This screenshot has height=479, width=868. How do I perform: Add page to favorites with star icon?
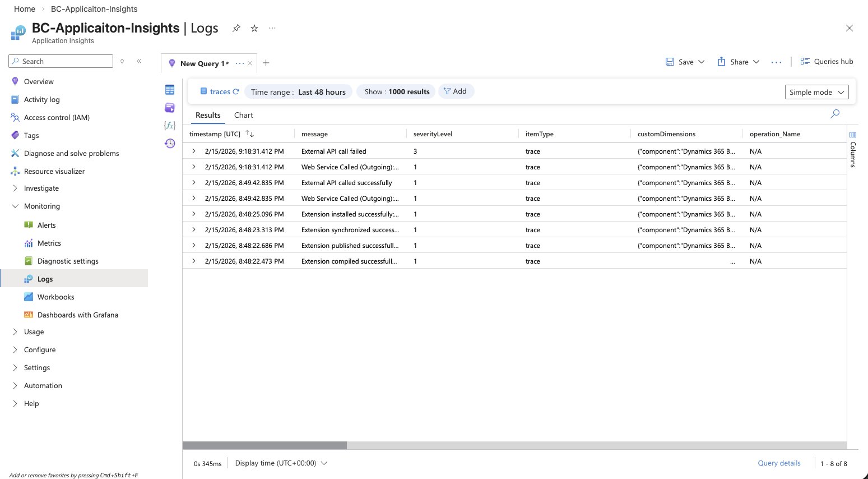(254, 28)
